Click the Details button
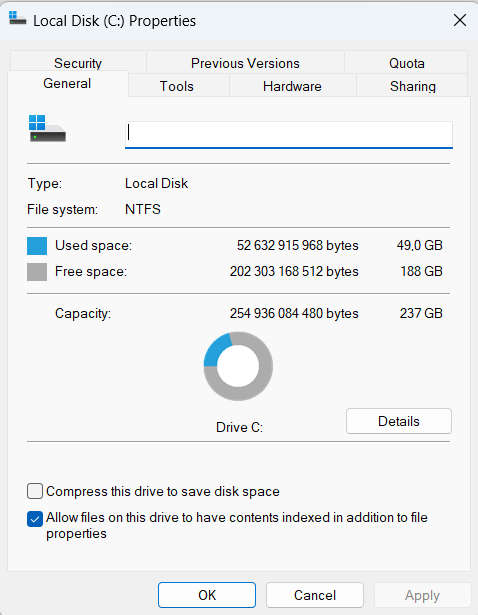 point(399,421)
